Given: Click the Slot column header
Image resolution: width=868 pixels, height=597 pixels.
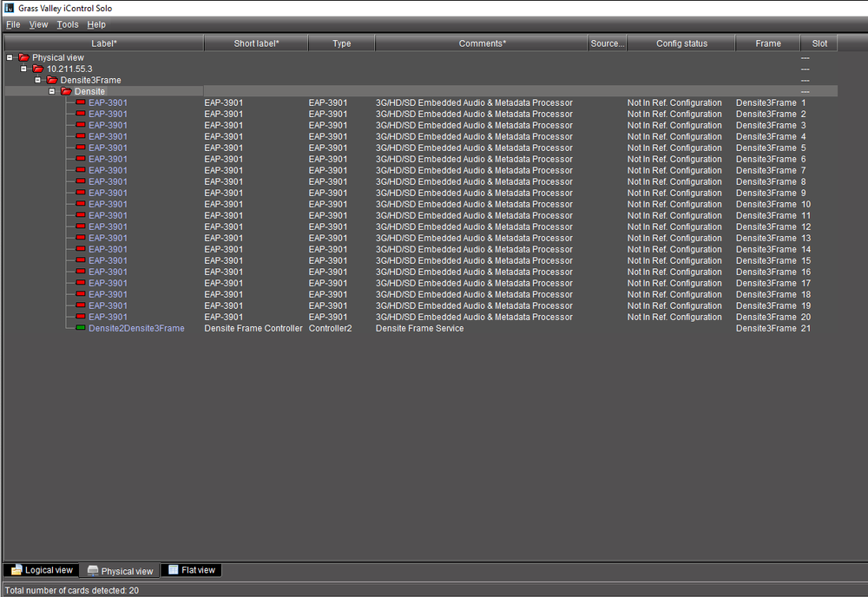Looking at the screenshot, I should [819, 43].
